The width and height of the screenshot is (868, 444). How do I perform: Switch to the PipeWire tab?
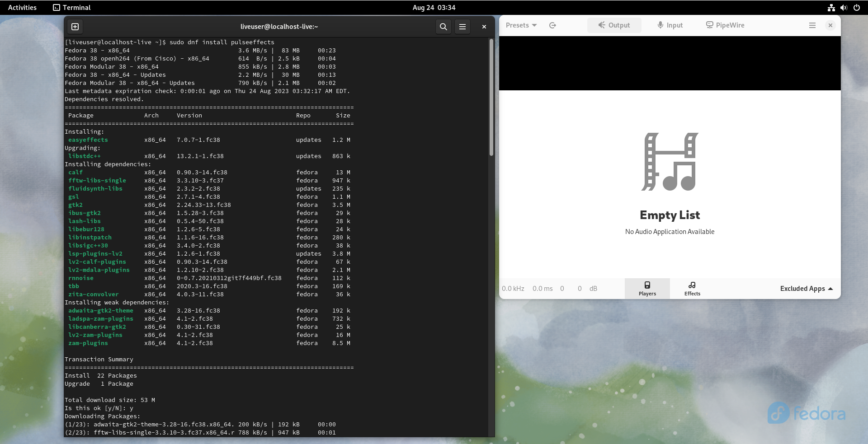coord(725,25)
